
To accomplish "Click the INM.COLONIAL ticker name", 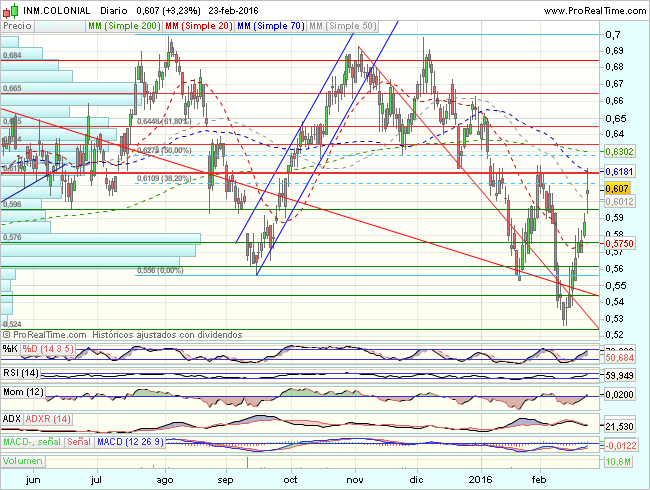I will pos(56,10).
